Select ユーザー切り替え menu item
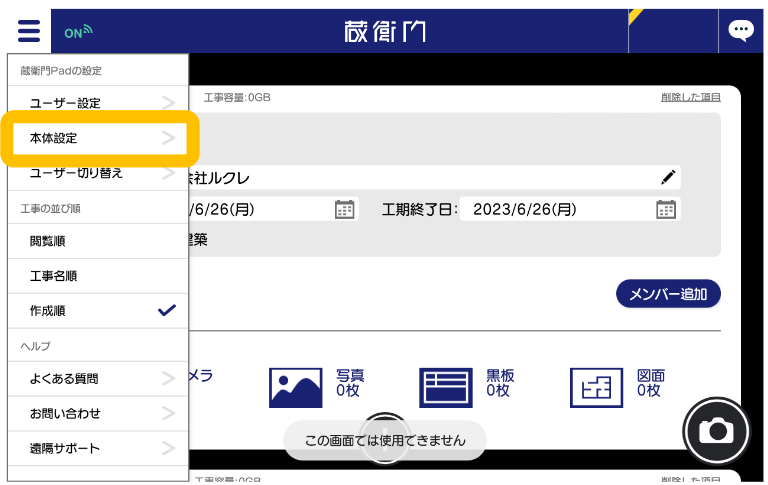 (x=98, y=173)
